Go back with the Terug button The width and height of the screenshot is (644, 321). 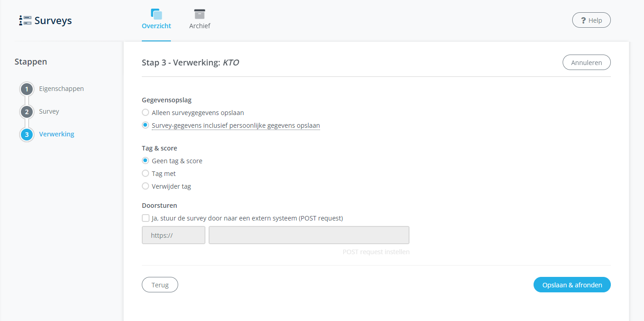point(160,285)
